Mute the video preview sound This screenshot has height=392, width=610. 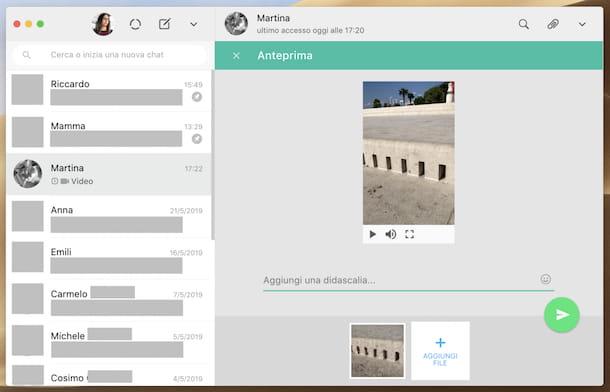(391, 234)
